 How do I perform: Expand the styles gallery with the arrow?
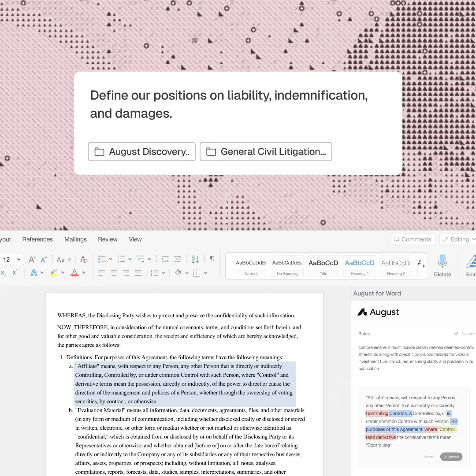coord(424,266)
